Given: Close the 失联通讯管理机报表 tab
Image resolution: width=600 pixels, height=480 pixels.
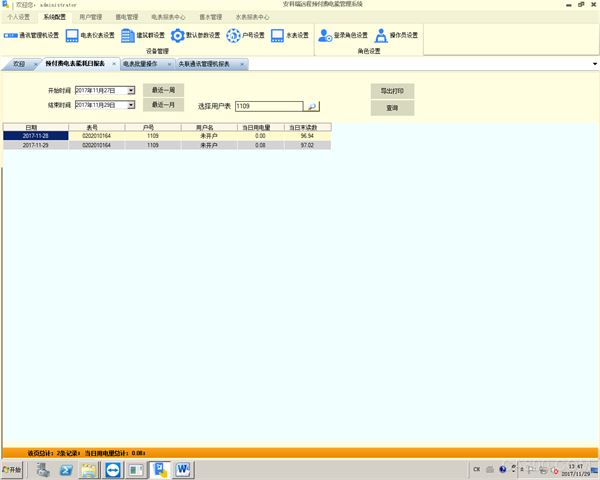Looking at the screenshot, I should [242, 64].
